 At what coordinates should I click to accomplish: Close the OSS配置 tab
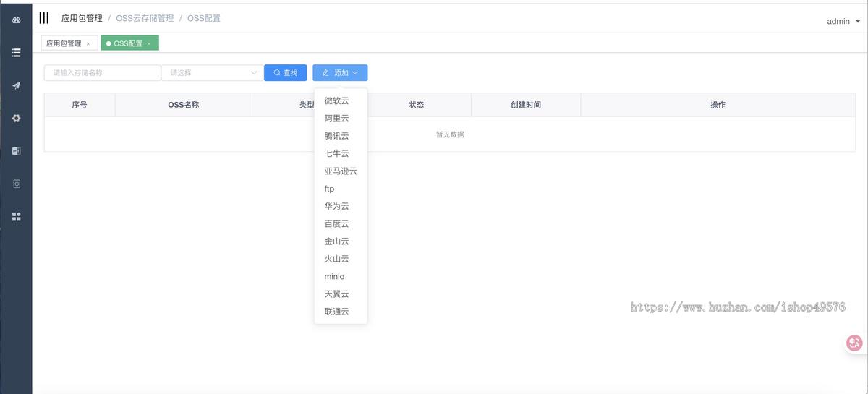149,44
